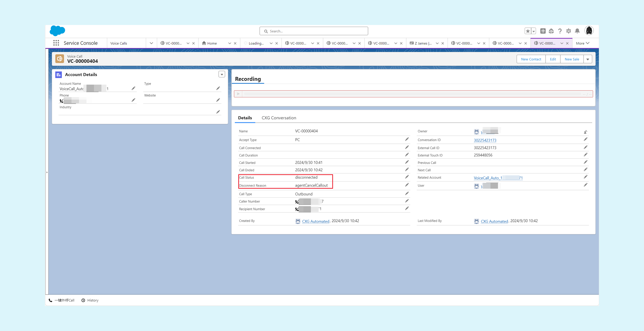The width and height of the screenshot is (644, 331).
Task: Edit the Call Ended field pencil
Action: pyautogui.click(x=407, y=170)
